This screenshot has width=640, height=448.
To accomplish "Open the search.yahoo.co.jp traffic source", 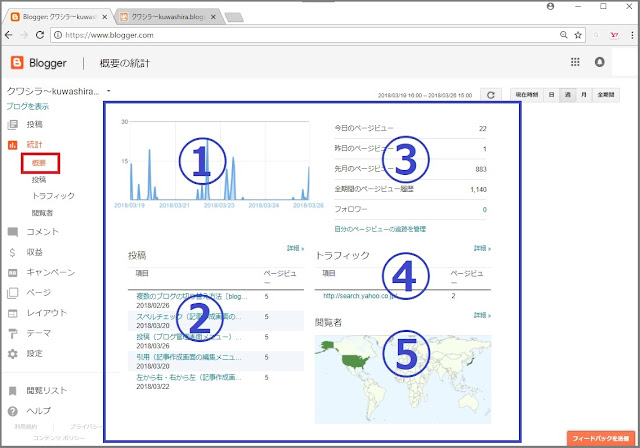I will tap(360, 296).
